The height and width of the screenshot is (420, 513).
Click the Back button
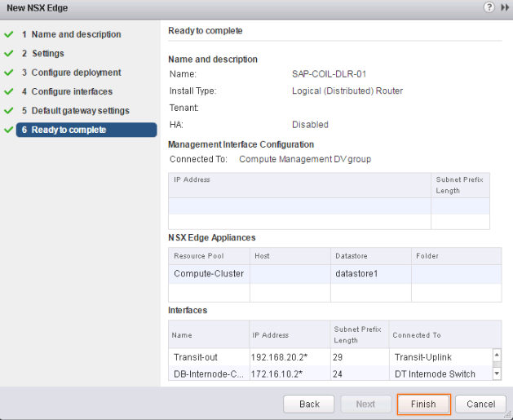[x=309, y=404]
